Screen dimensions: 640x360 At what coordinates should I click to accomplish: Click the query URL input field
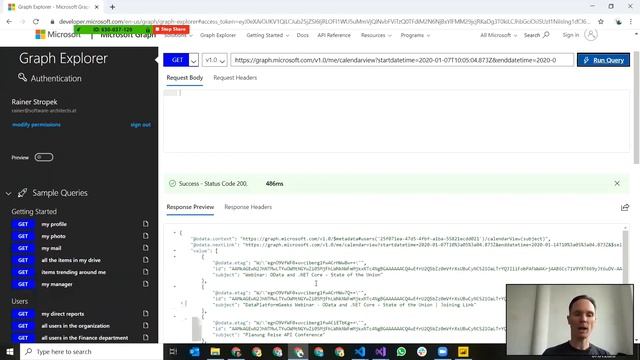[402, 60]
